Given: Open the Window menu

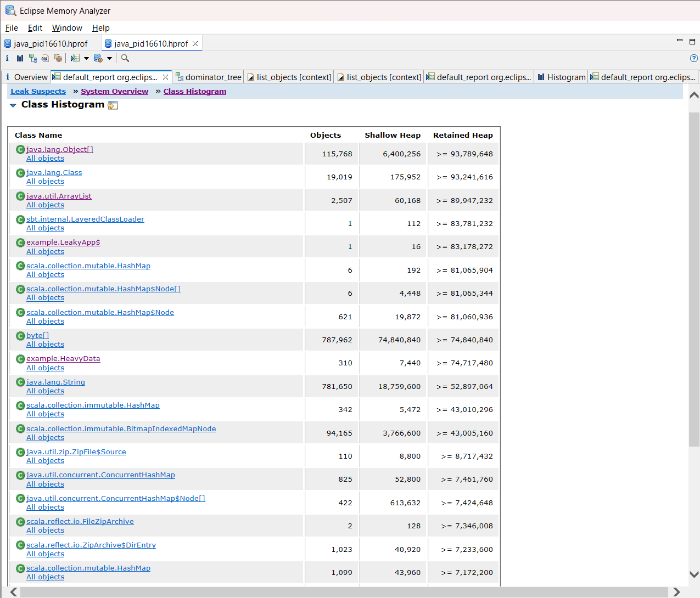Looking at the screenshot, I should pos(67,28).
